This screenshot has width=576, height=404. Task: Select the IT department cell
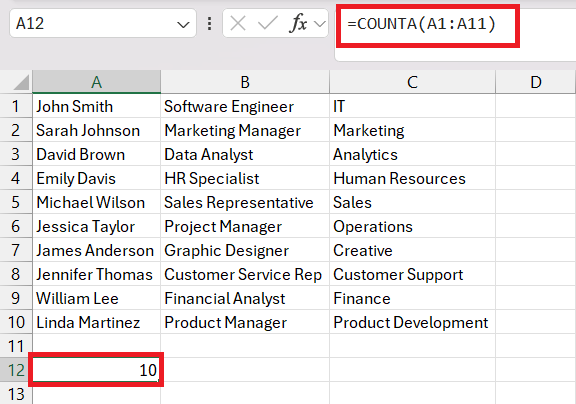tap(413, 106)
